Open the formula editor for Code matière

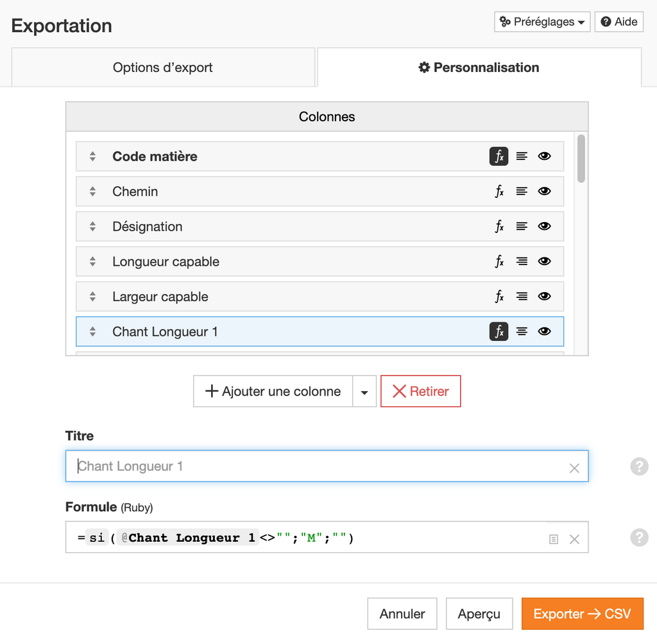click(499, 157)
